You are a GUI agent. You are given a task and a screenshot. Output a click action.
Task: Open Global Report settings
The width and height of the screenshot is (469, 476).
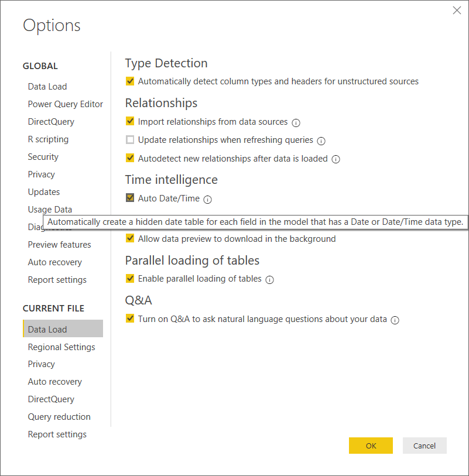57,280
